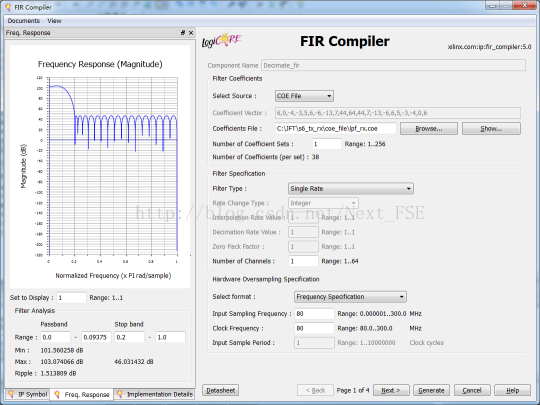Switch to the Implementation Details tab

pyautogui.click(x=154, y=394)
